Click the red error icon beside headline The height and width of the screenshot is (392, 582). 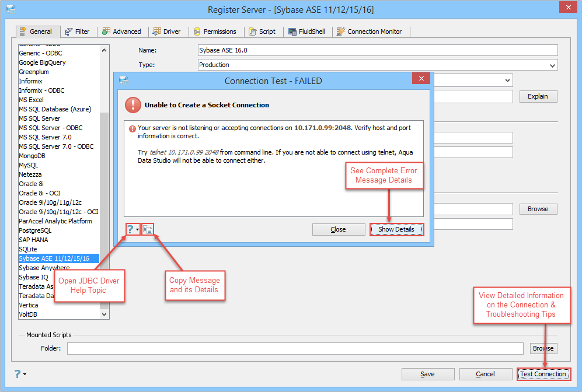(x=133, y=105)
